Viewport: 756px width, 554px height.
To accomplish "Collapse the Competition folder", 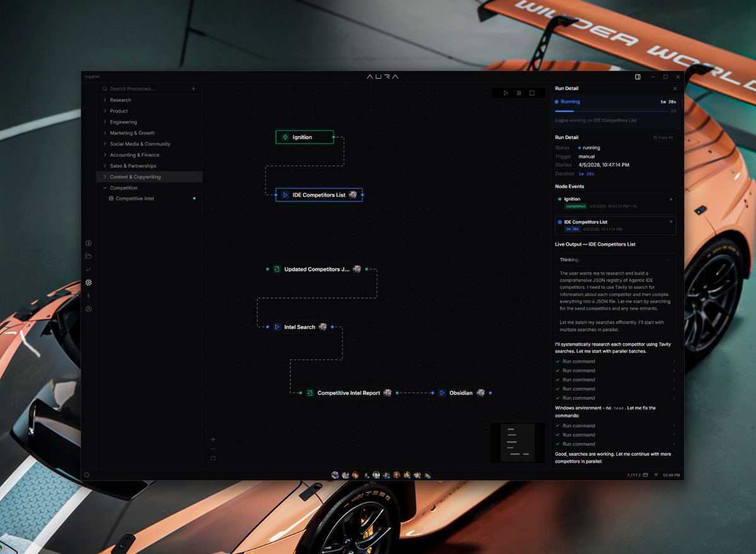I will coord(149,188).
